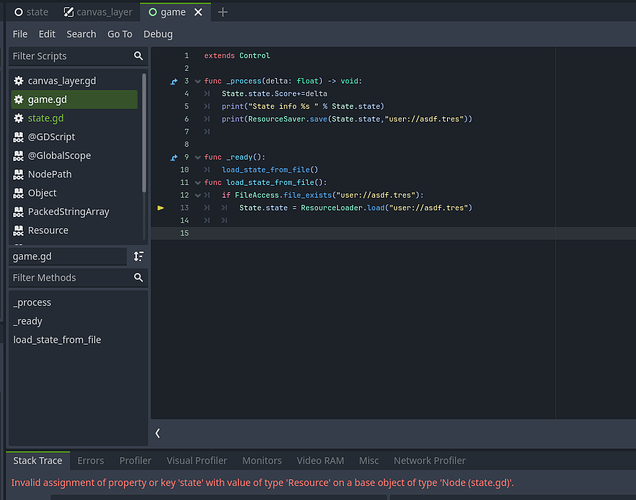
Task: Click the docs icon beside NodePath
Action: pyautogui.click(x=19, y=174)
